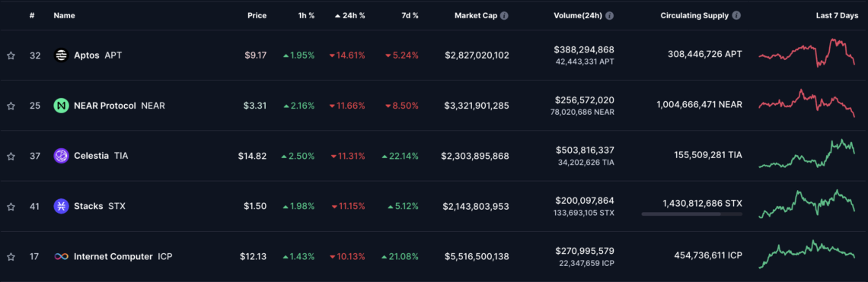
Task: Click the Aptos coin logo
Action: [61, 55]
